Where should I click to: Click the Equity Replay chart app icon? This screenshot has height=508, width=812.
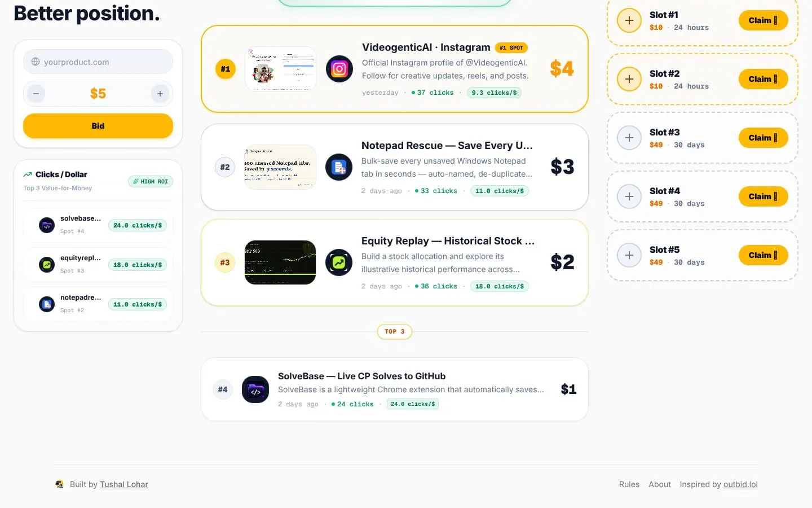coord(339,262)
